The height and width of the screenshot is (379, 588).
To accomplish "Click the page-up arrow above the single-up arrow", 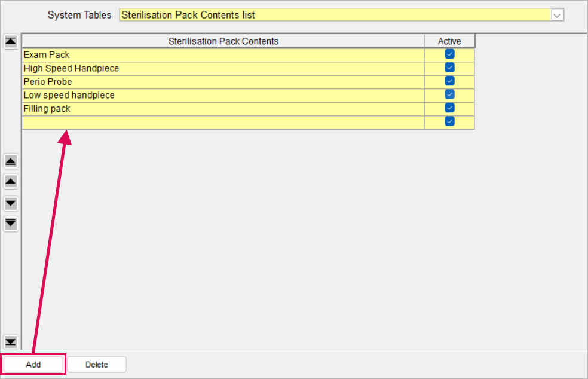I will [x=11, y=161].
